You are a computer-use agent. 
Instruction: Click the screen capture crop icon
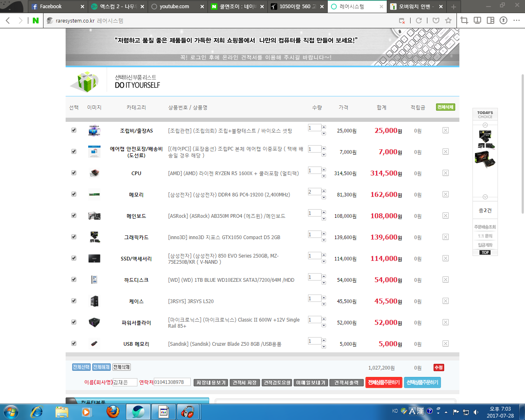(464, 21)
